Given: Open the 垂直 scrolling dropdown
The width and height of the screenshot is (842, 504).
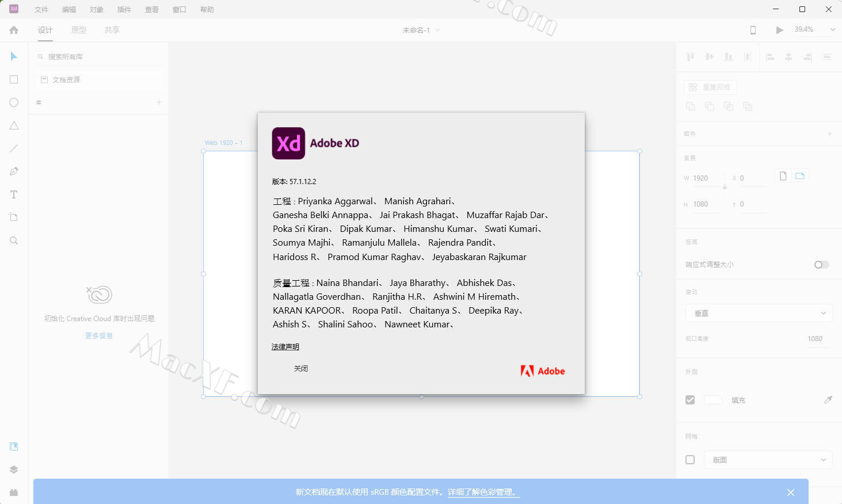Looking at the screenshot, I should click(759, 313).
